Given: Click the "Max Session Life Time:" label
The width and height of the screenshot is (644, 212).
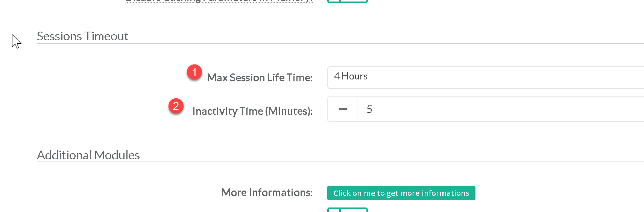Looking at the screenshot, I should click(260, 78).
